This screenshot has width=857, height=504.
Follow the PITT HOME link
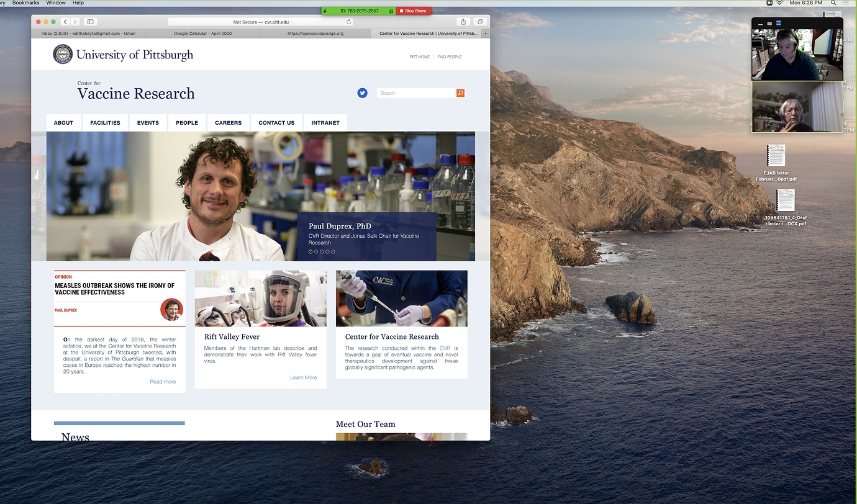(420, 57)
